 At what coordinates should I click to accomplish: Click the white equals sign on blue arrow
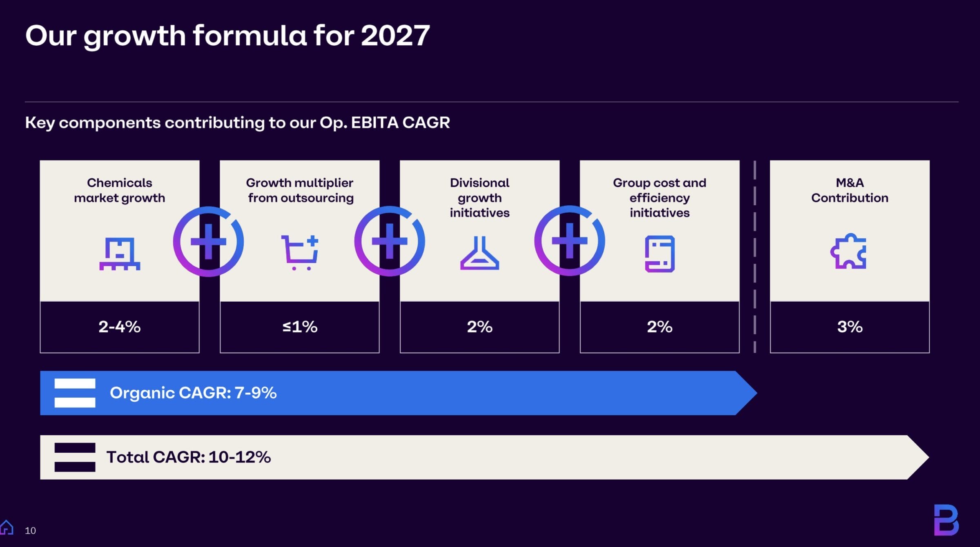75,393
